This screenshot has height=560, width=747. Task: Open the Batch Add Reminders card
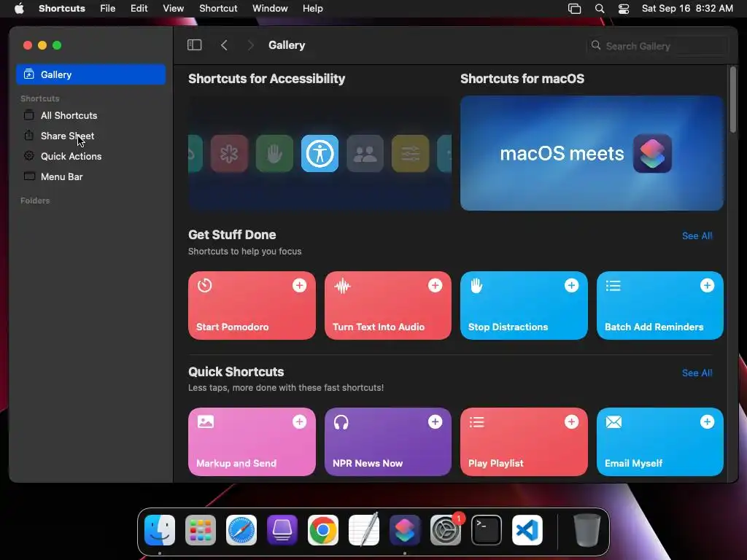pyautogui.click(x=659, y=306)
